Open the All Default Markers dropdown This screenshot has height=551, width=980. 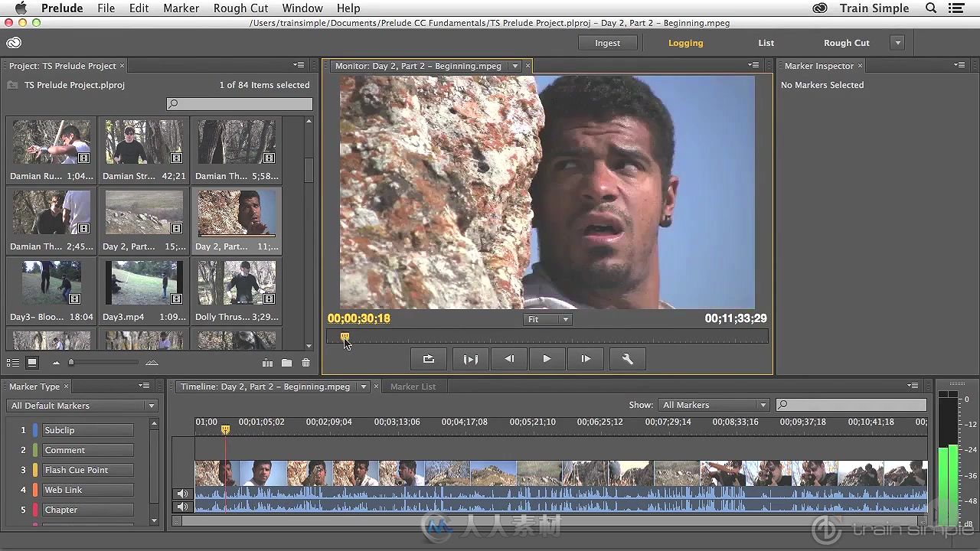pos(82,406)
